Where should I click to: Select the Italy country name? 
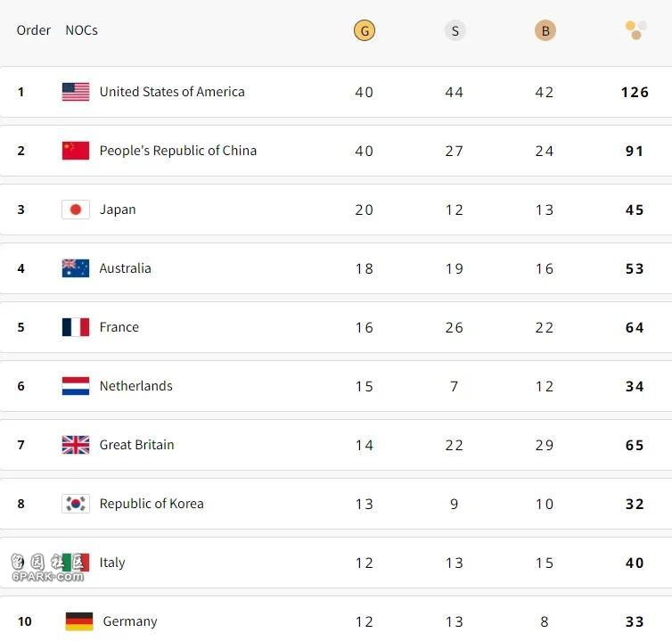click(x=112, y=563)
